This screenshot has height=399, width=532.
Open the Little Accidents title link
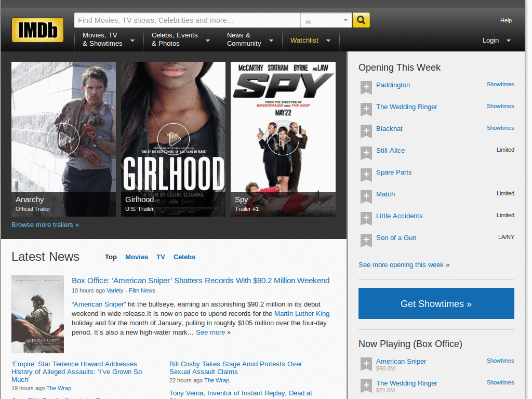[x=399, y=216]
